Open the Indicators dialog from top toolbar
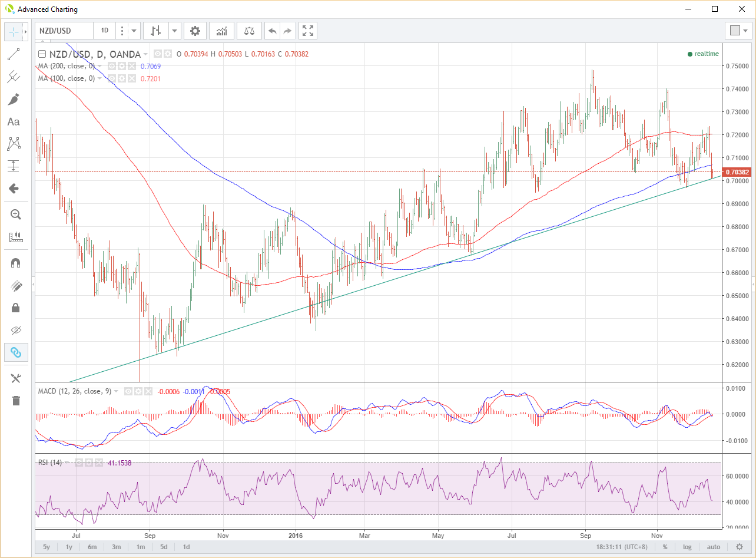This screenshot has height=558, width=756. (222, 31)
